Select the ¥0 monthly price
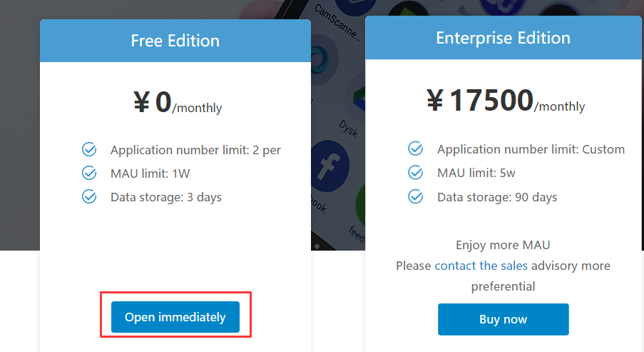644x352 pixels. tap(178, 104)
